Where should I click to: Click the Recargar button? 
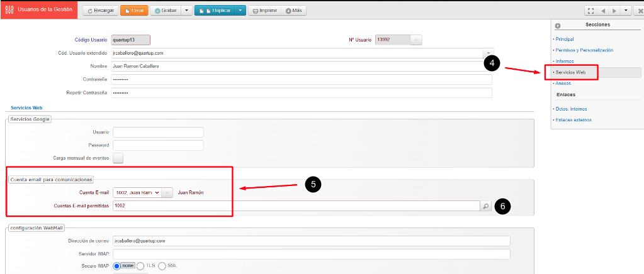(x=101, y=11)
